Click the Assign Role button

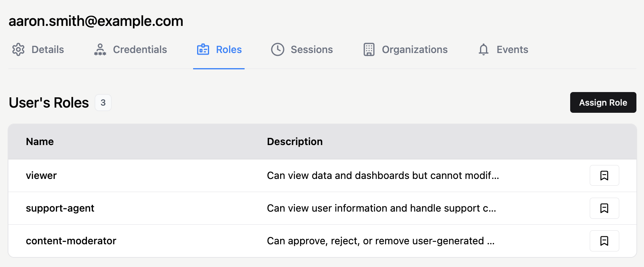pyautogui.click(x=603, y=102)
